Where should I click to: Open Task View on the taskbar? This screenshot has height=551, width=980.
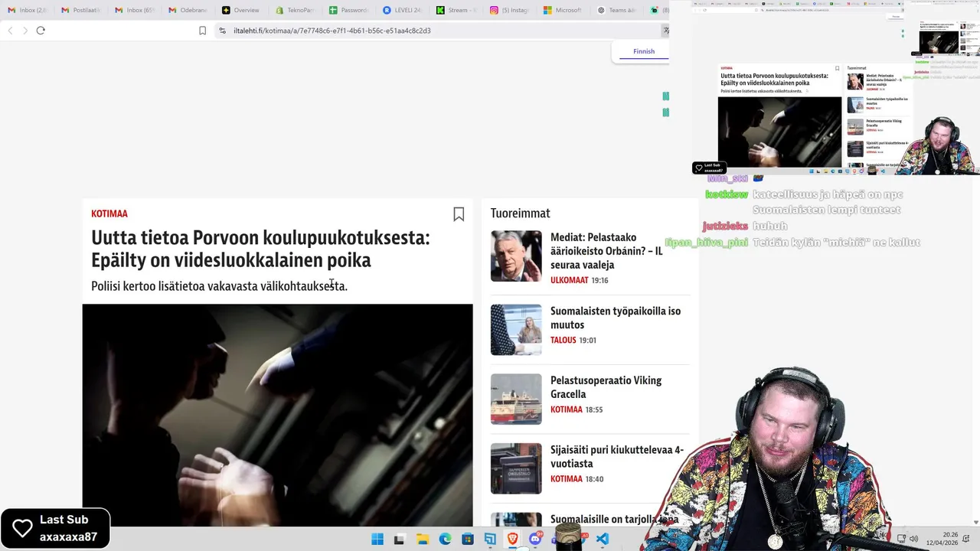click(x=399, y=539)
